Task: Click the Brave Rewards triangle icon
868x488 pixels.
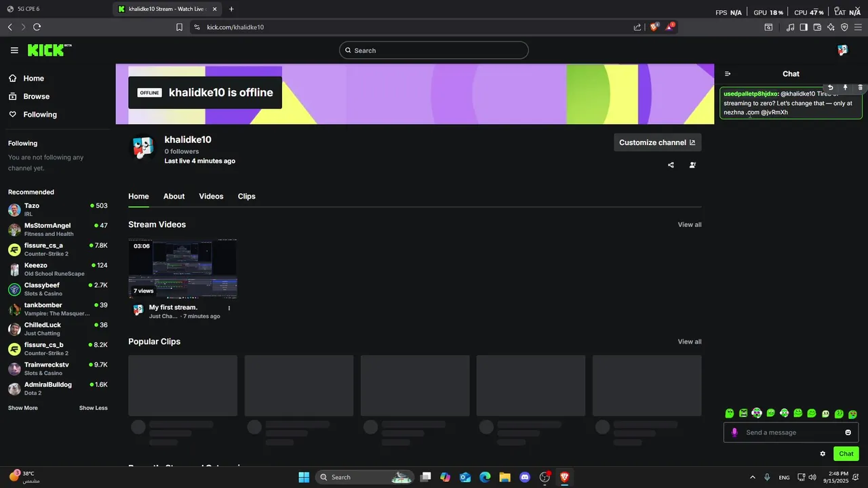Action: 669,27
